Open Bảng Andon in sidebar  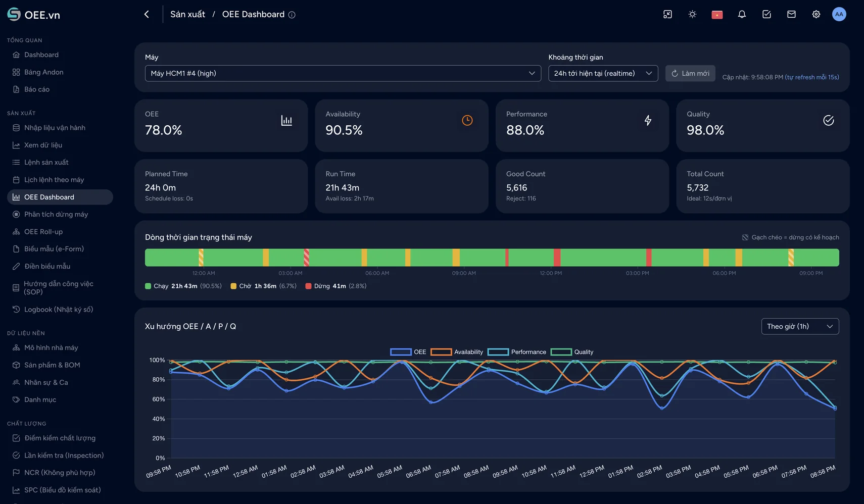(60, 72)
